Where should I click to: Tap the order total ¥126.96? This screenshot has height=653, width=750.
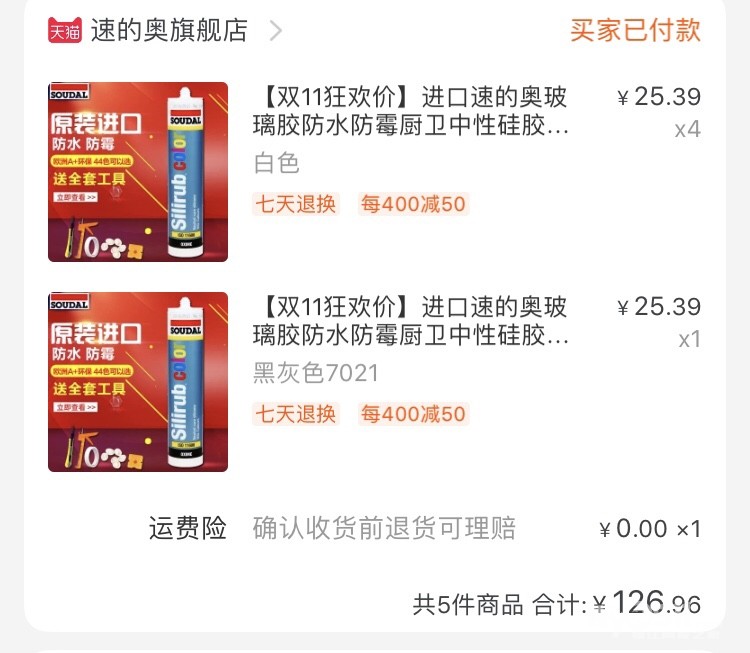[647, 603]
